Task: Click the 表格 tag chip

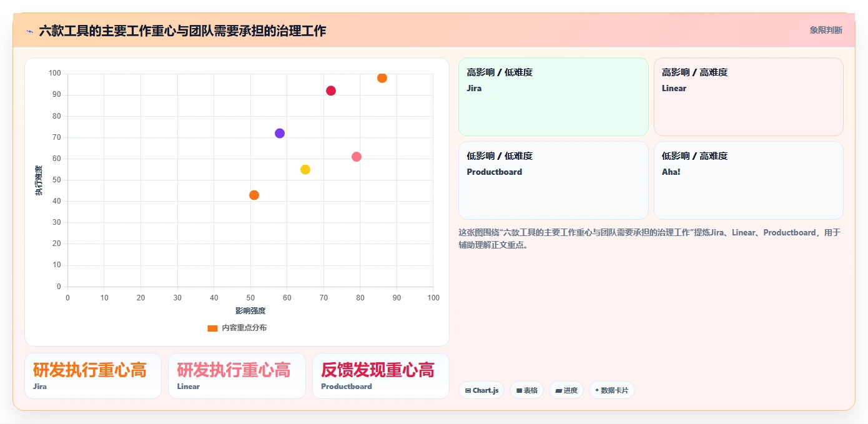Action: [x=526, y=390]
